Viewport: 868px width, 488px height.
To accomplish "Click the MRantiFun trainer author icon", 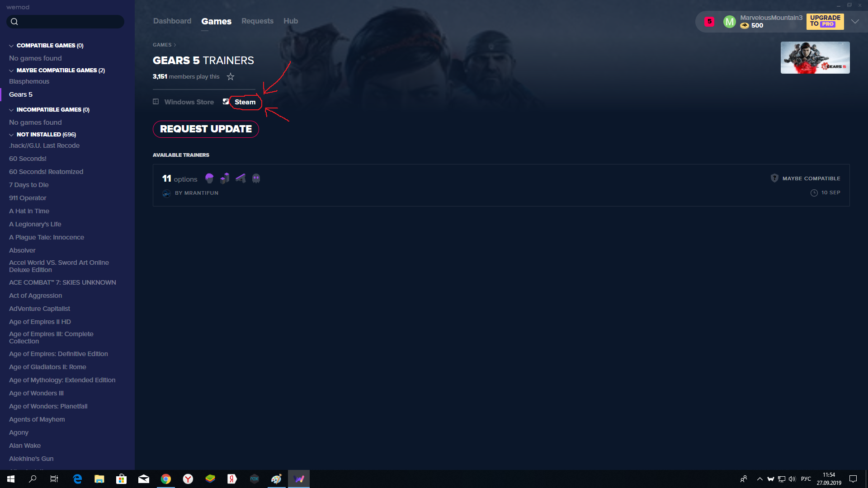I will click(x=166, y=192).
